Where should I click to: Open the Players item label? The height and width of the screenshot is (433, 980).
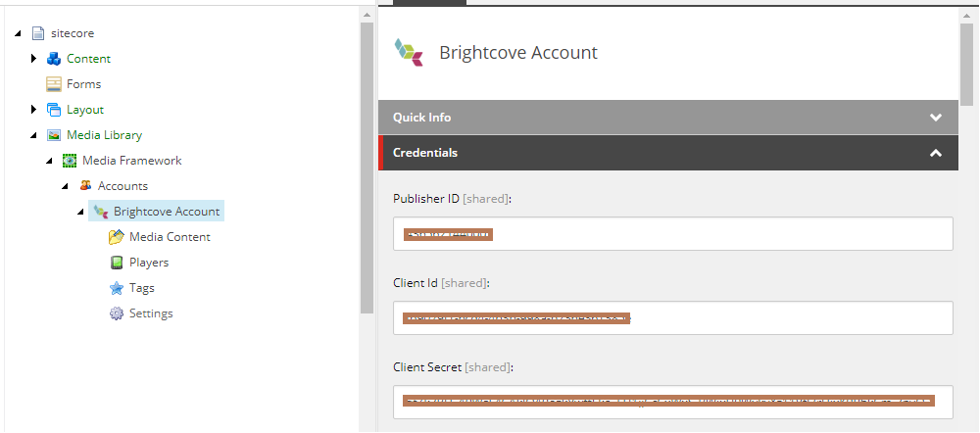[149, 264]
